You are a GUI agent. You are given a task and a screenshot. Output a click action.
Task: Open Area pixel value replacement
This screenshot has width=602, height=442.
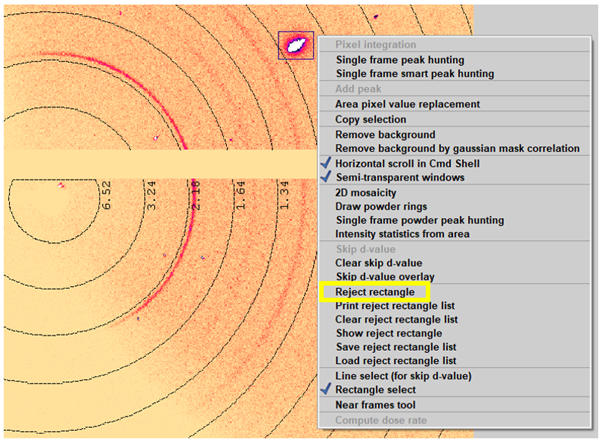click(407, 104)
